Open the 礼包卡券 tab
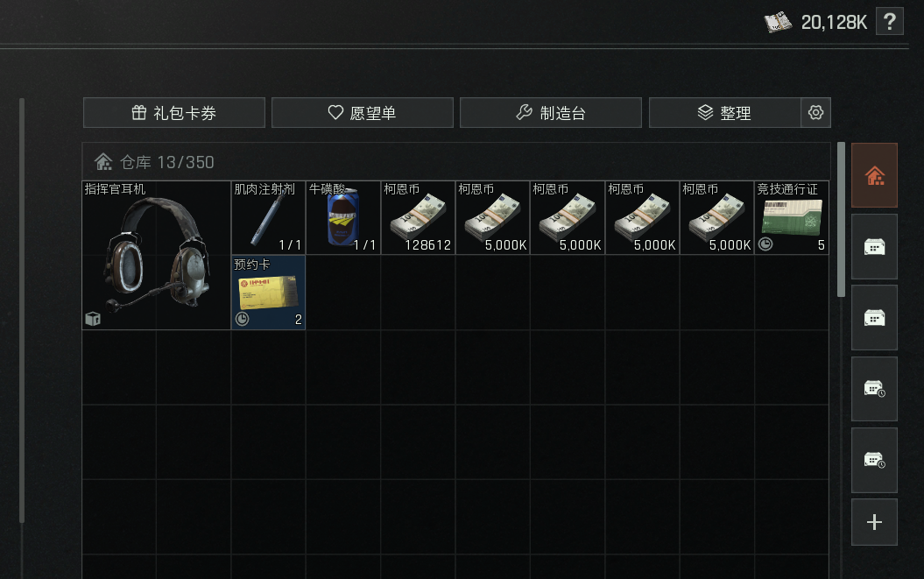 click(x=173, y=113)
